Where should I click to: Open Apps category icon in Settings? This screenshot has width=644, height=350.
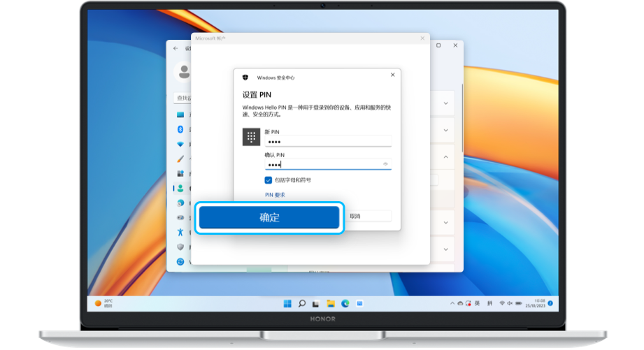(x=180, y=173)
